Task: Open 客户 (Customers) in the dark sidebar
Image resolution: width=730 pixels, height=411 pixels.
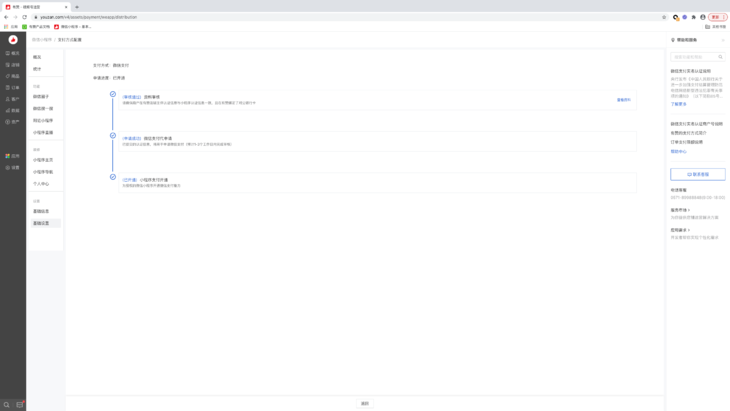Action: (x=13, y=99)
